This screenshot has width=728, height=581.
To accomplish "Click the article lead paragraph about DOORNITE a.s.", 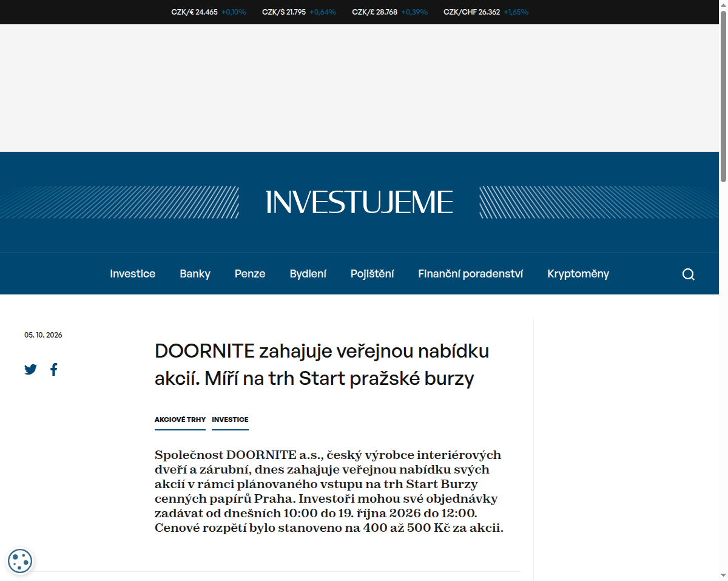I will point(329,491).
